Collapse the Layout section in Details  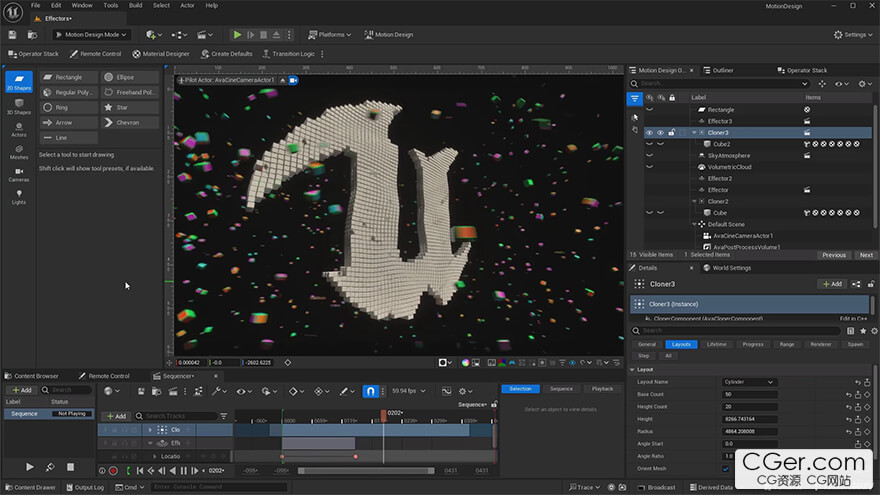(632, 370)
